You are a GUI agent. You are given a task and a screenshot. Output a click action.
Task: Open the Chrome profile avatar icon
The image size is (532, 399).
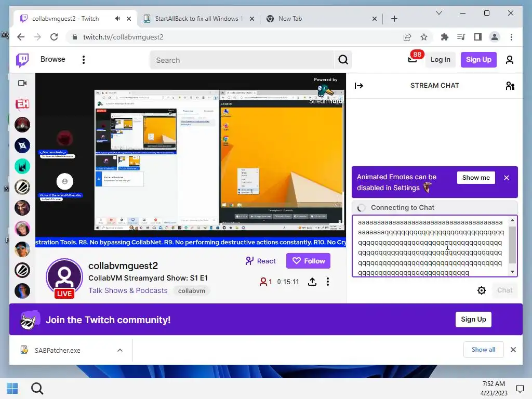(495, 37)
